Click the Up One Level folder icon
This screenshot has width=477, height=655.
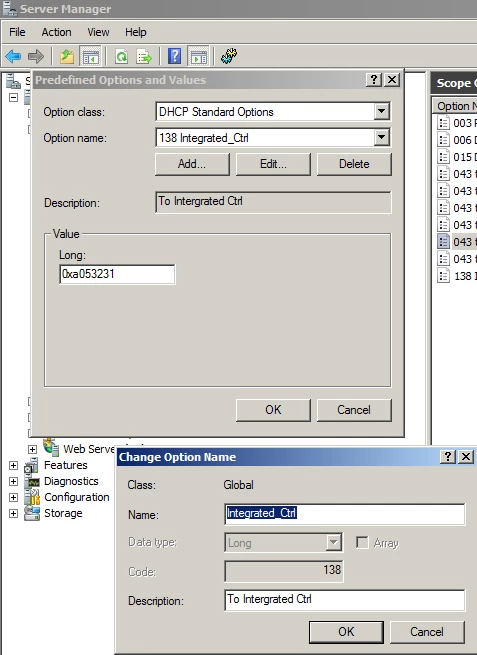coord(67,56)
